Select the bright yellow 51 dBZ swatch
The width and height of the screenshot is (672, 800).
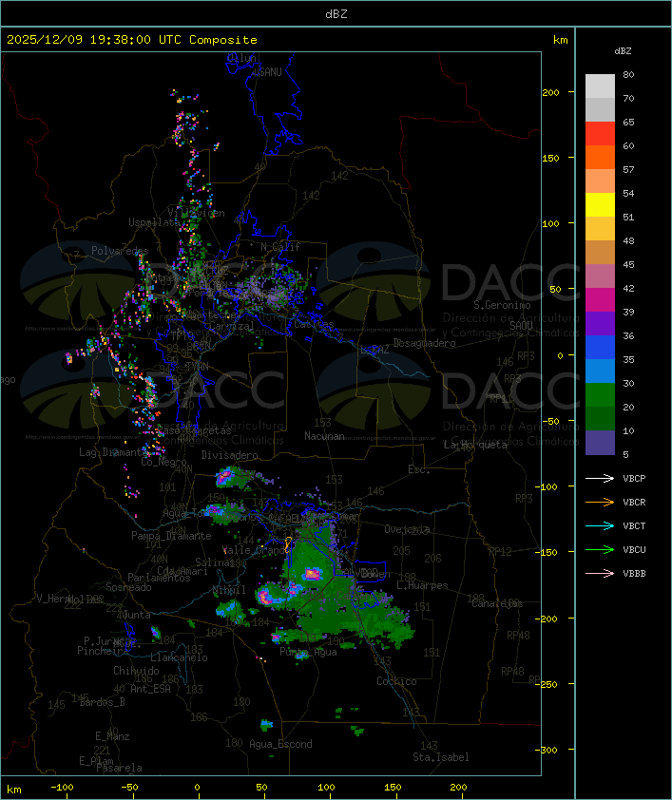tap(600, 205)
